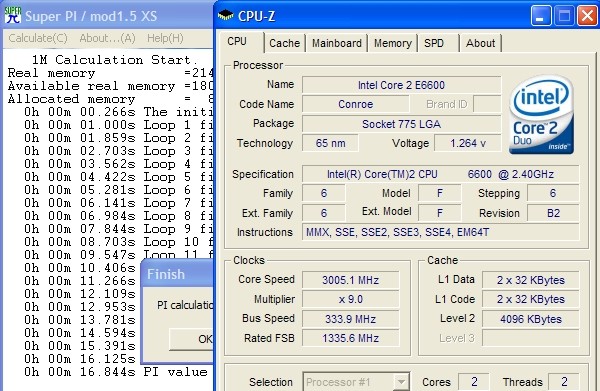
Task: Click the empty Level 3 cache field
Action: click(530, 338)
